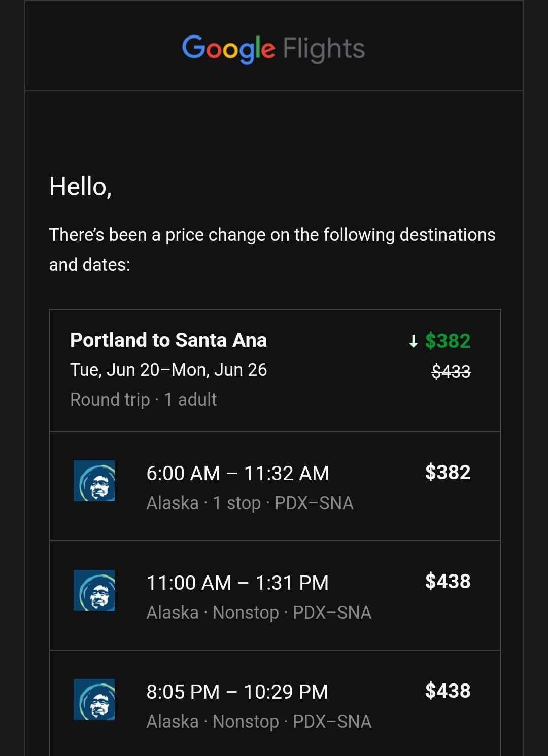Open the 11:00 AM – 1:31 PM flight
Viewport: 548px width, 756px height.
tap(237, 583)
